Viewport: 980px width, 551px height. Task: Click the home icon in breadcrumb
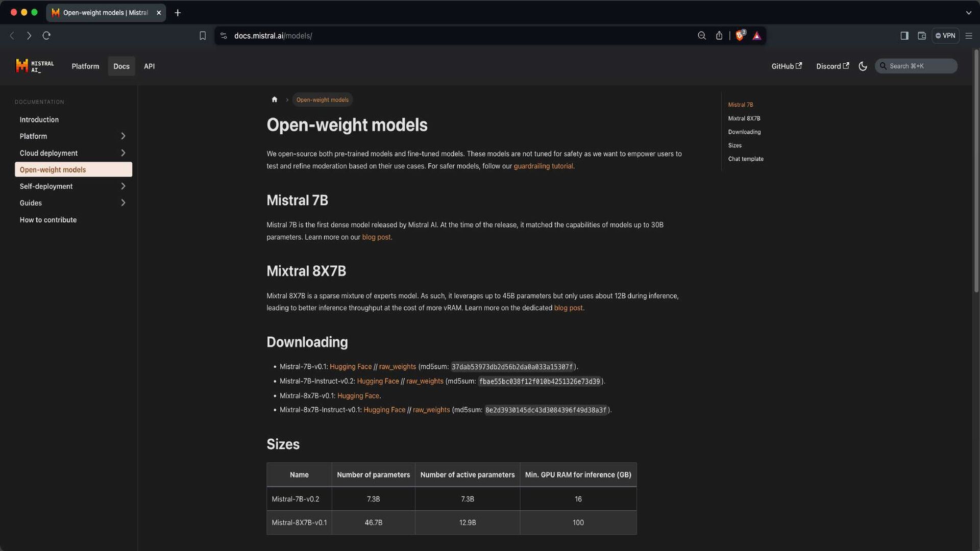tap(275, 99)
